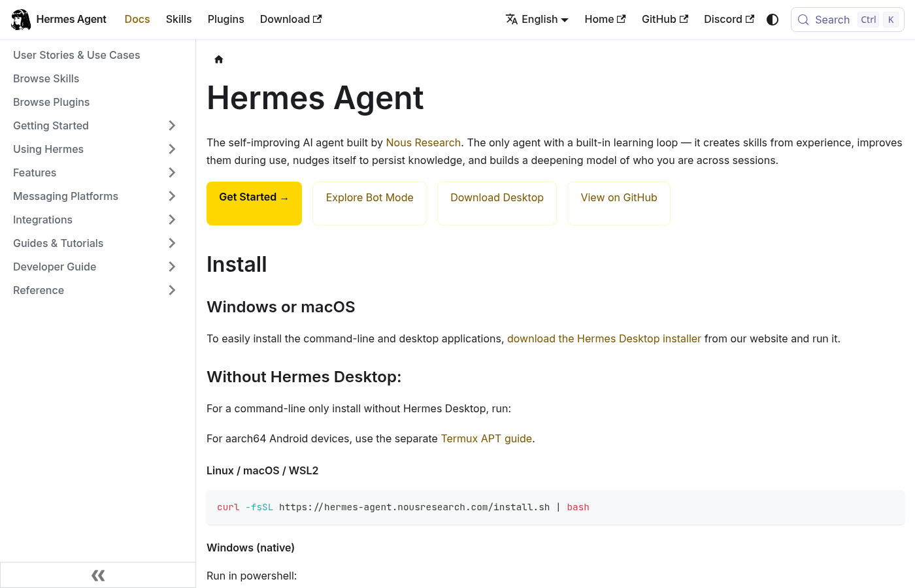The height and width of the screenshot is (588, 915).
Task: Open the GitHub navbar link
Action: pos(665,20)
